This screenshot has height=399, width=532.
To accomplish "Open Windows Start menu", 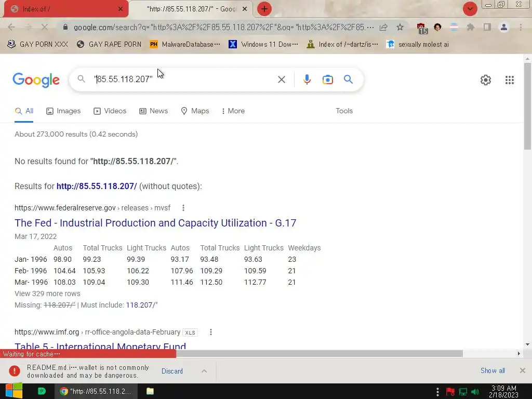I will (14, 391).
